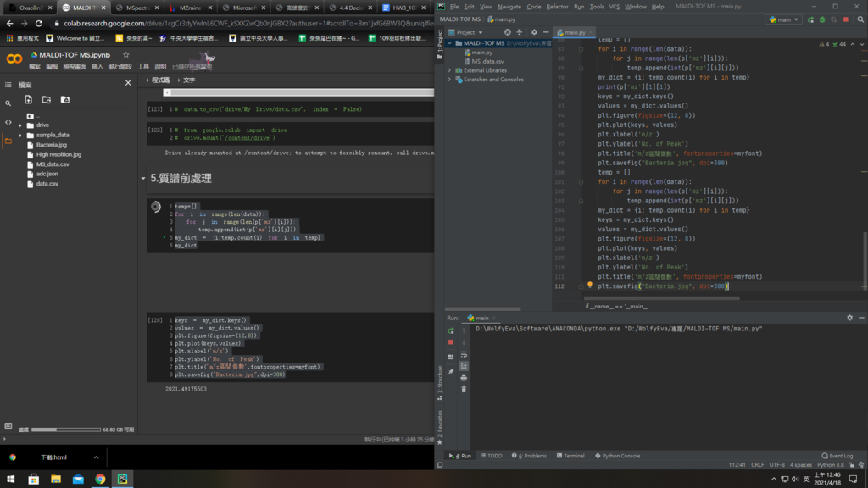868x488 pixels.
Task: Open the Navigate menu in PyCharm
Action: (509, 7)
